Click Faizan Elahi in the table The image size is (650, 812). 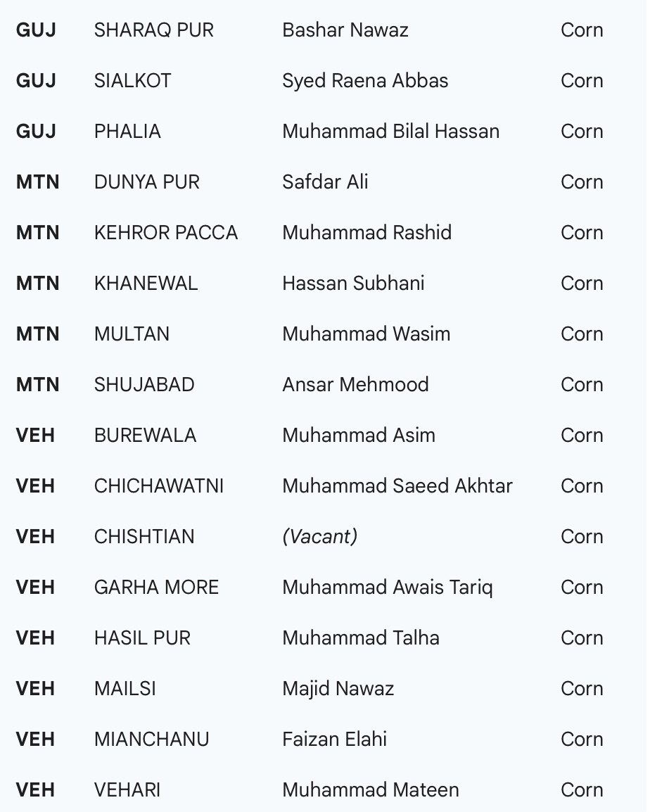[334, 740]
